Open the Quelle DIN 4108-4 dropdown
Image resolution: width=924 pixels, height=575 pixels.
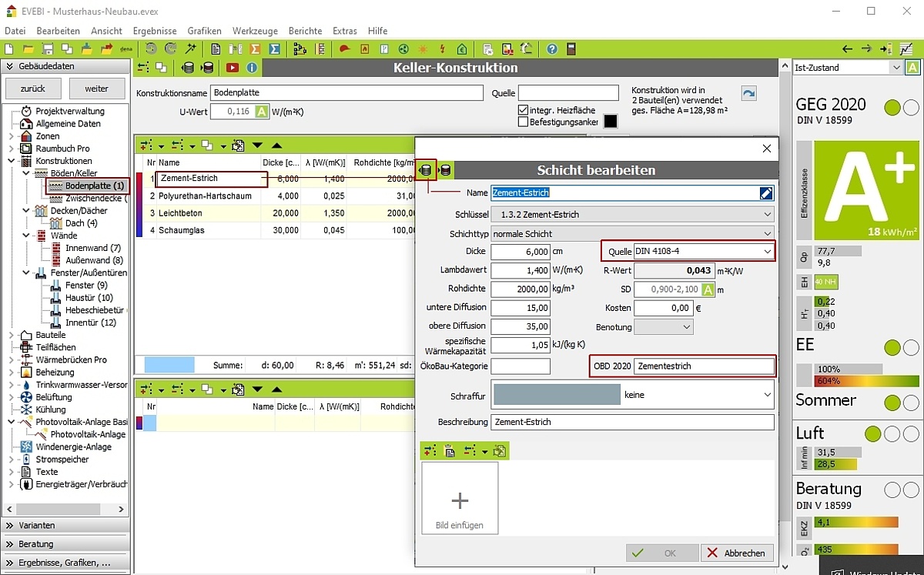[x=766, y=251]
